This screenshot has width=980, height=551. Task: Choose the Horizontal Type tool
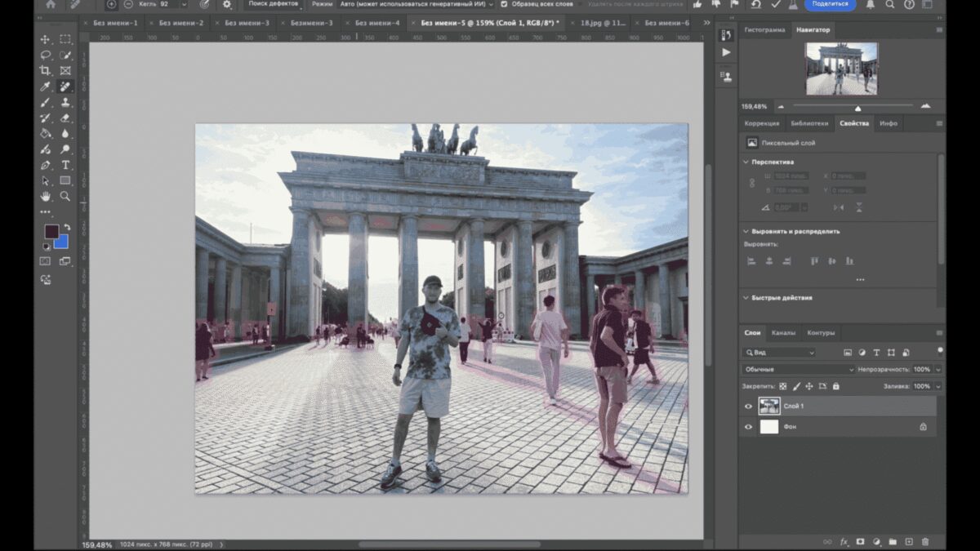pos(65,165)
